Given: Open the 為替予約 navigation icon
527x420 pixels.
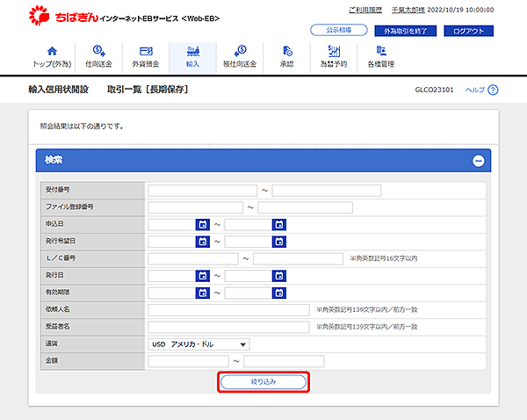Looking at the screenshot, I should pyautogui.click(x=334, y=57).
